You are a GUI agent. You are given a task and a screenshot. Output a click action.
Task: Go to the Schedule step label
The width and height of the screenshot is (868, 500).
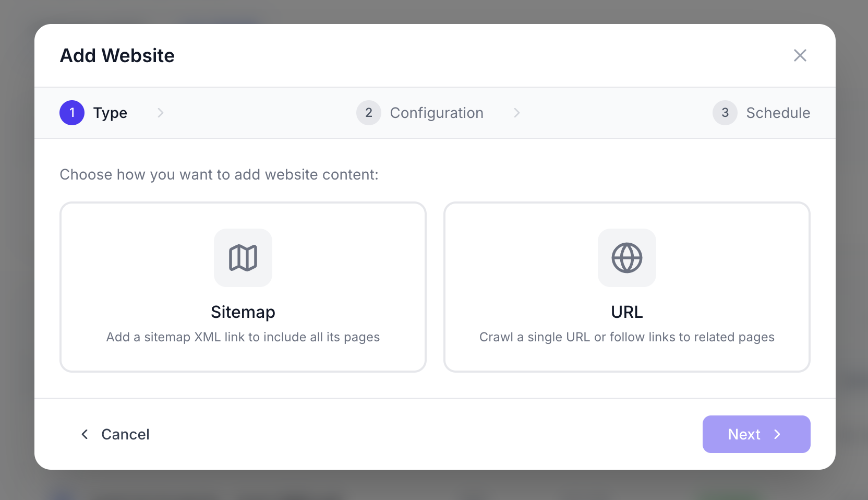pos(778,113)
